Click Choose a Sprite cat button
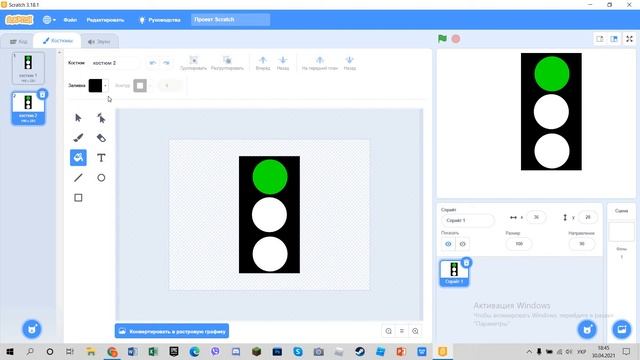 pos(587,329)
